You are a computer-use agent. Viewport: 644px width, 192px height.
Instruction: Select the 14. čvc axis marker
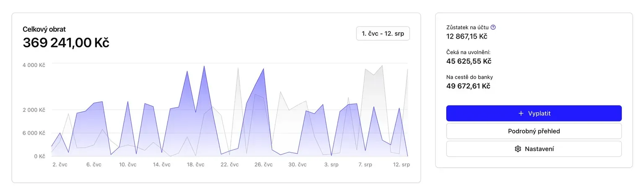pyautogui.click(x=162, y=165)
